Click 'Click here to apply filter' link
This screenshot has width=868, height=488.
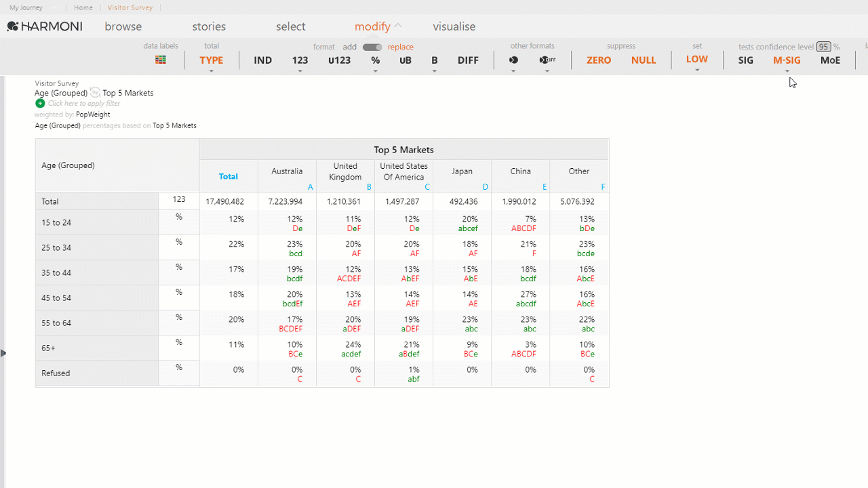click(84, 104)
